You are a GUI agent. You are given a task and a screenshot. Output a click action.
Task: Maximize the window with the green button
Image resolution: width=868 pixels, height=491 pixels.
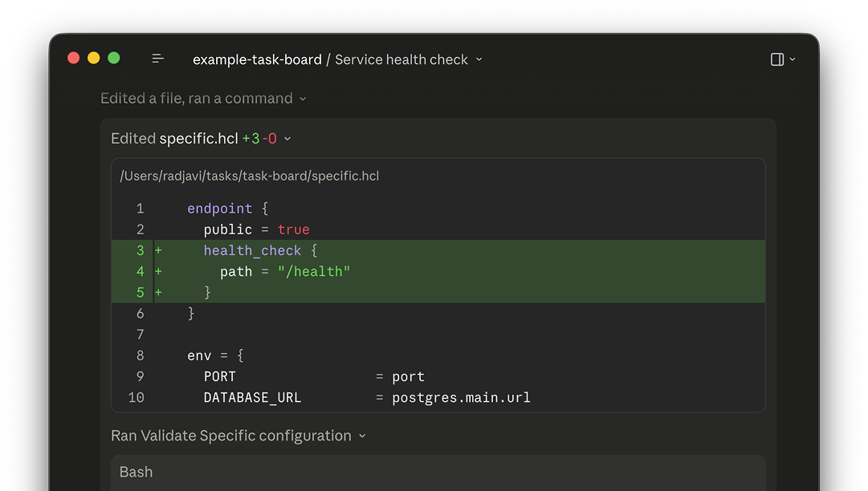tap(114, 58)
